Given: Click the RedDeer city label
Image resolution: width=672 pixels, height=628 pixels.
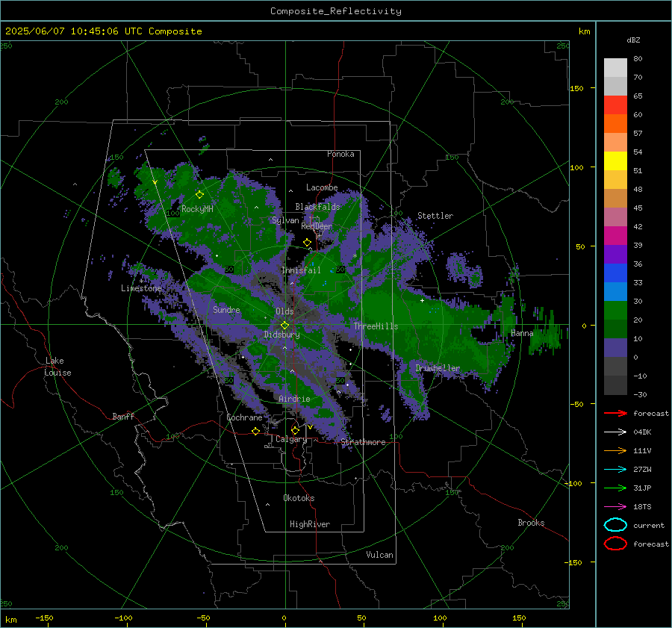Looking at the screenshot, I should tap(317, 226).
